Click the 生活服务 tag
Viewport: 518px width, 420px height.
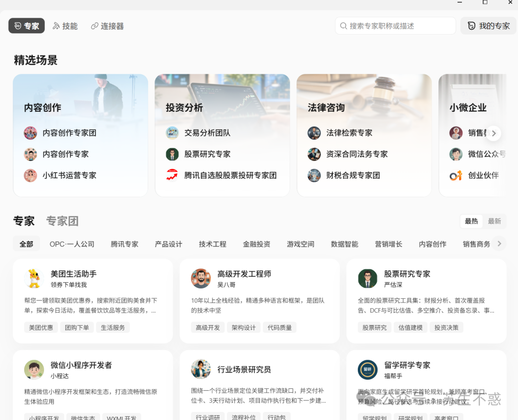click(113, 327)
